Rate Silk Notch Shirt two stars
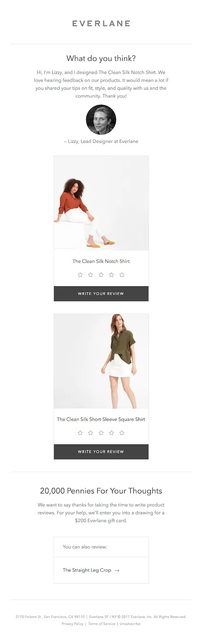This screenshot has width=200, height=644. (x=91, y=275)
